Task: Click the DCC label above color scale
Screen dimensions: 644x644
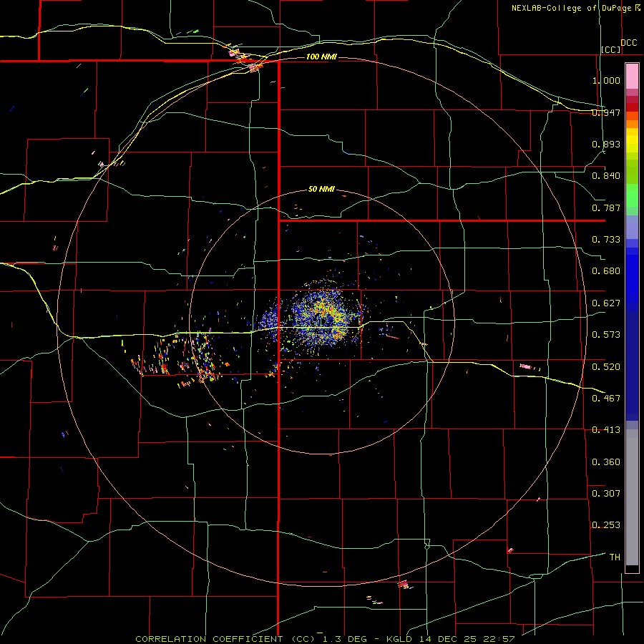Action: coord(628,43)
